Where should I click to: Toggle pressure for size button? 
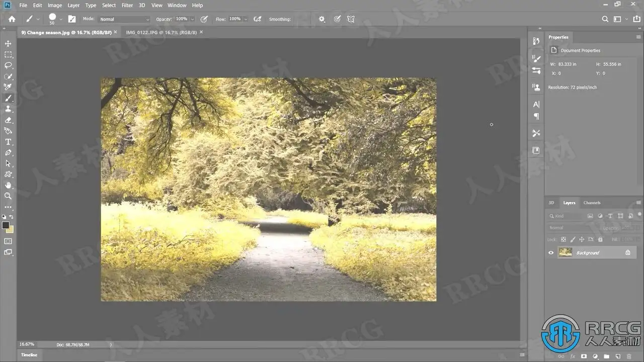pyautogui.click(x=337, y=19)
